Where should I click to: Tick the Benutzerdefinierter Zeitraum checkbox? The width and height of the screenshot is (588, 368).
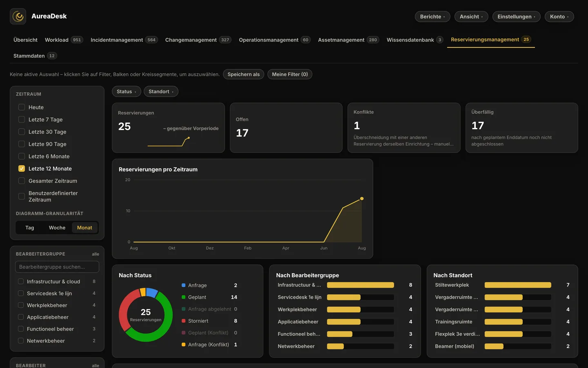pyautogui.click(x=22, y=196)
